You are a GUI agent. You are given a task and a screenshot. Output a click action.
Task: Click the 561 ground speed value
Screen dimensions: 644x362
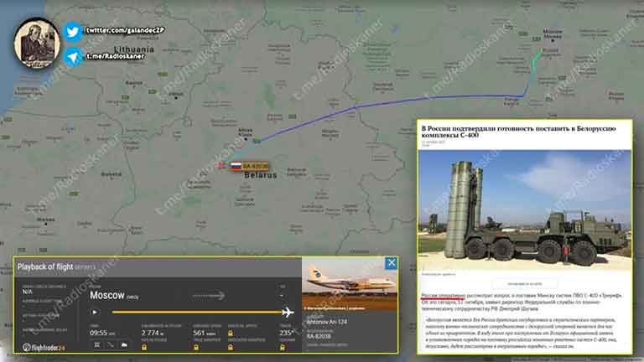[x=199, y=333]
